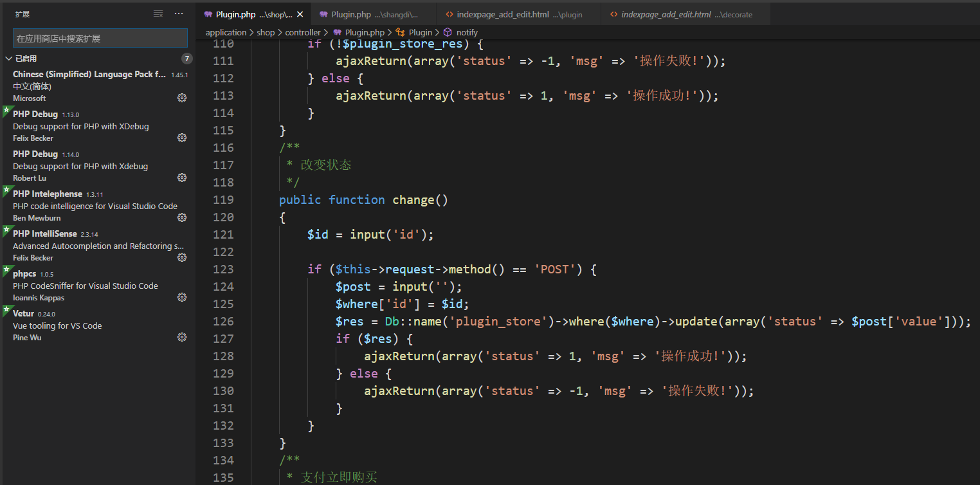Click the 'public' keyword on line 119
980x485 pixels.
(x=300, y=199)
